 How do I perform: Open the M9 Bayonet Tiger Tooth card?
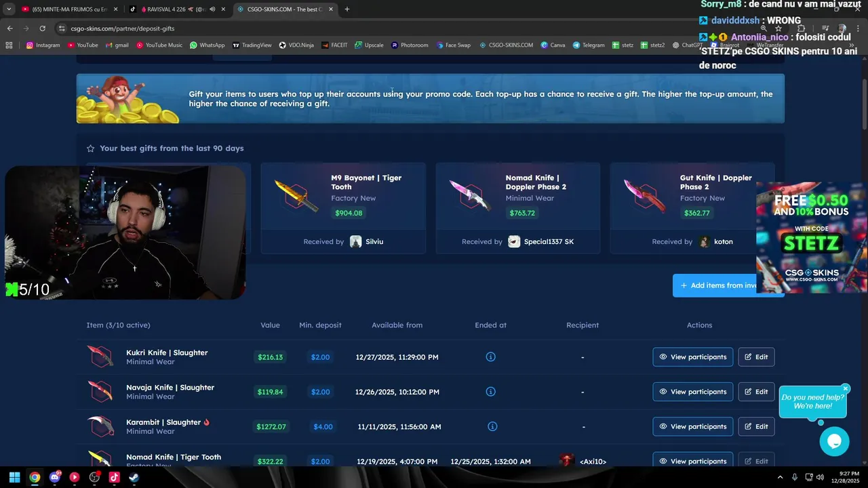point(343,208)
